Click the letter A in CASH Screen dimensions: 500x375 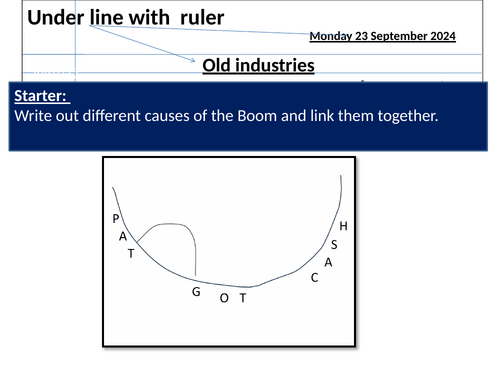[x=328, y=263]
